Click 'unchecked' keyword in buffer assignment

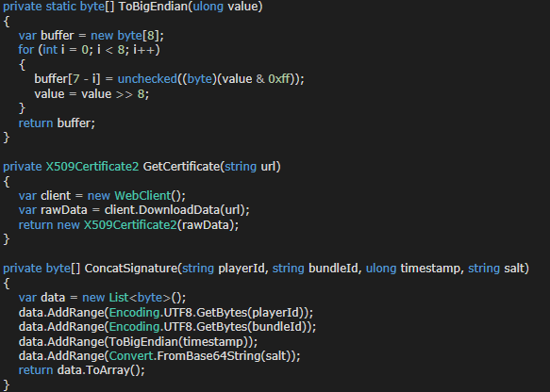pos(147,79)
